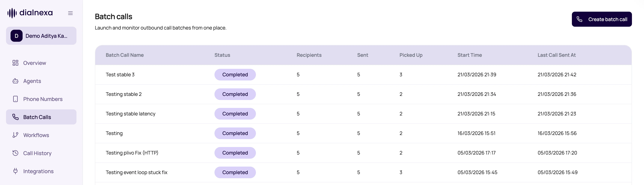The width and height of the screenshot is (644, 185).
Task: Open the Test stable 3 batch row
Action: pos(363,75)
